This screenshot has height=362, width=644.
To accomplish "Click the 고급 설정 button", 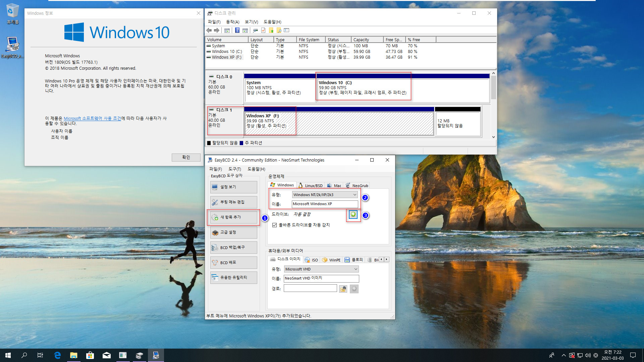I will point(234,232).
